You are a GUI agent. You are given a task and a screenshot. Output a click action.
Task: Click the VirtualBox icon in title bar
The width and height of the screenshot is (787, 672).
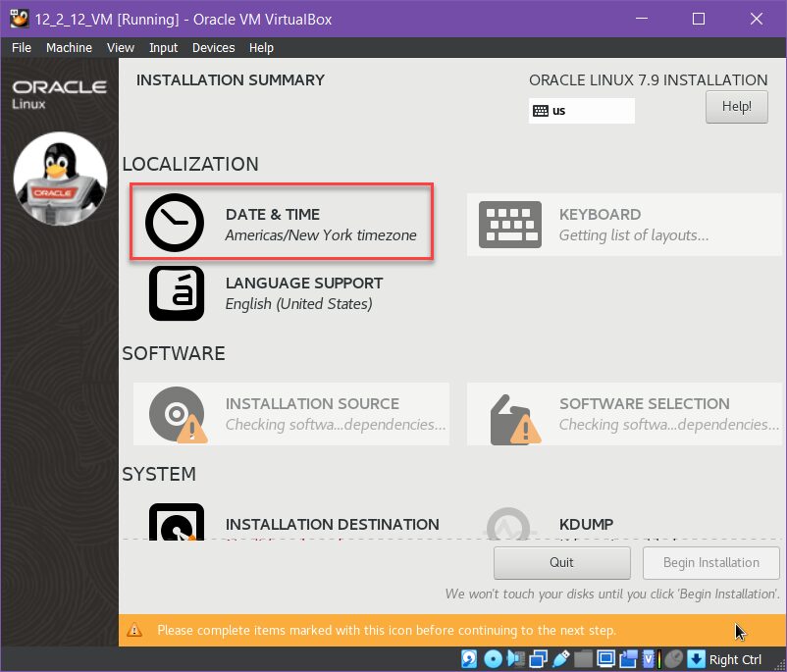point(20,19)
